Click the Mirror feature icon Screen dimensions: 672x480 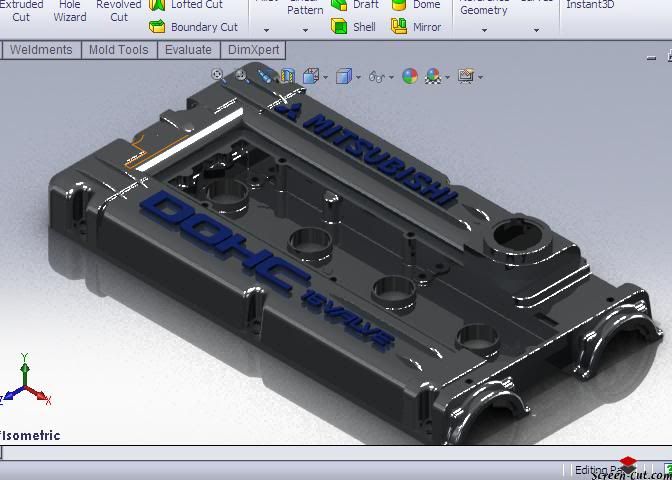[x=399, y=27]
